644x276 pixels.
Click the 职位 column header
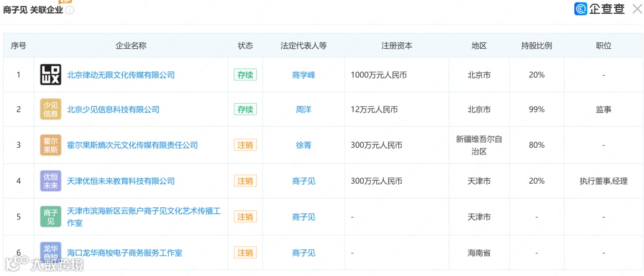[603, 45]
